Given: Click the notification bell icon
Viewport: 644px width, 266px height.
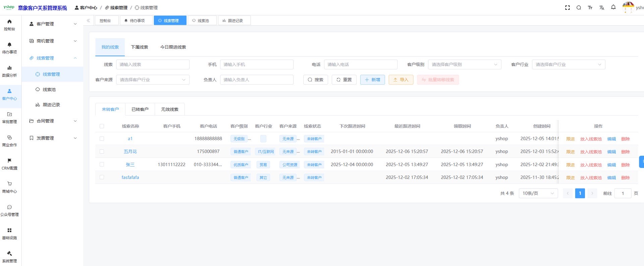Looking at the screenshot, I should point(613,7).
